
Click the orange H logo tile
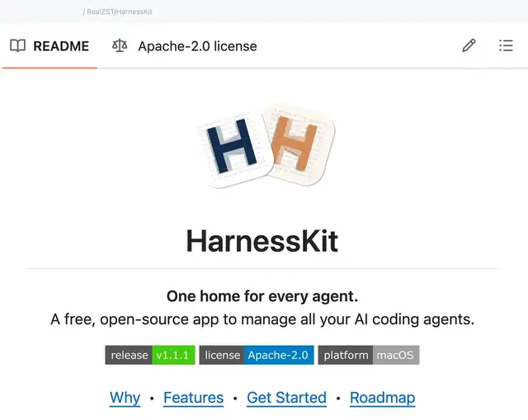[x=298, y=145]
